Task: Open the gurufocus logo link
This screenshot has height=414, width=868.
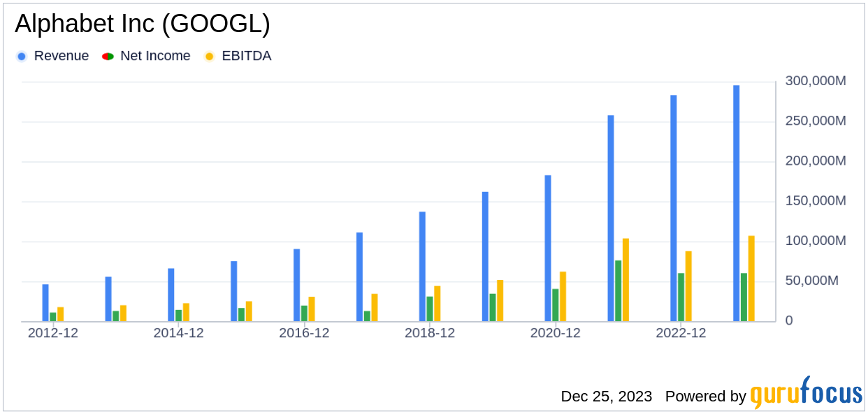Action: (x=806, y=392)
